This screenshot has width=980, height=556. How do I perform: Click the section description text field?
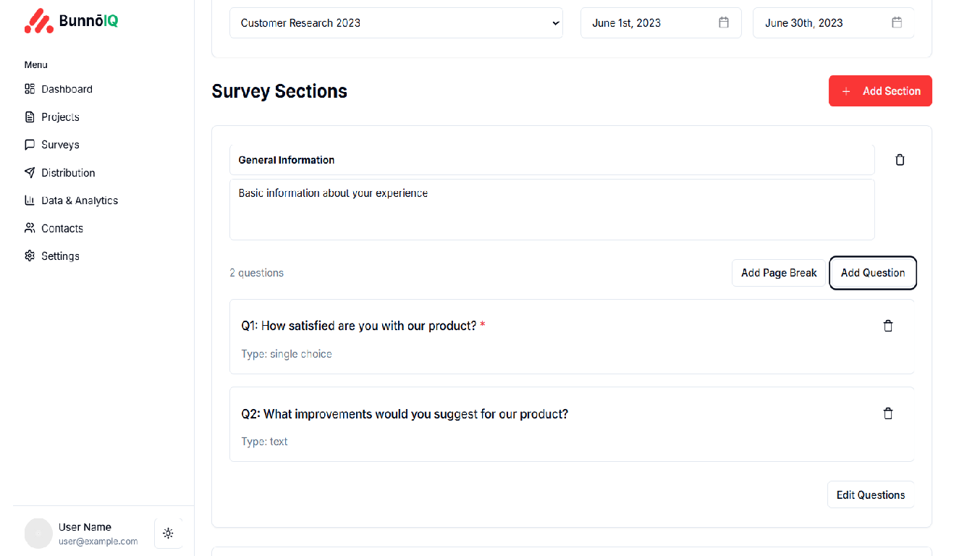[x=552, y=209]
